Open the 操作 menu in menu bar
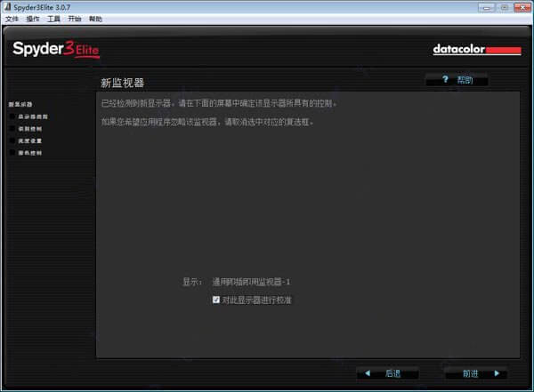The width and height of the screenshot is (534, 392). [33, 19]
